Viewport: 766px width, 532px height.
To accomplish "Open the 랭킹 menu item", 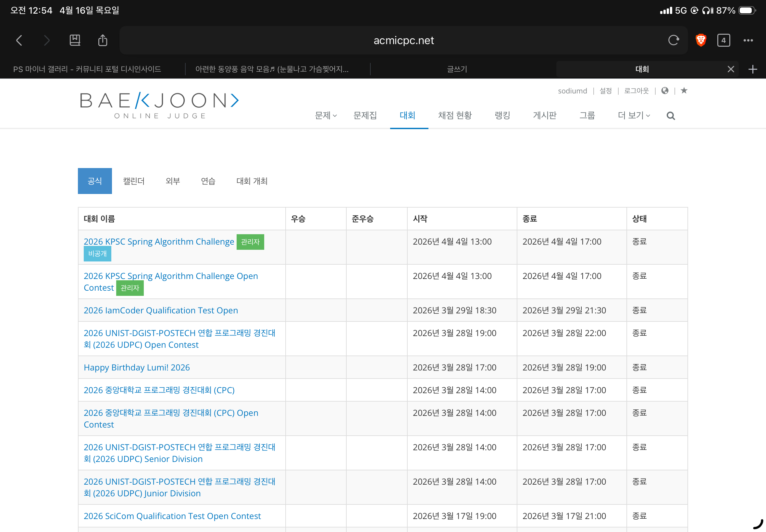I will [x=502, y=115].
